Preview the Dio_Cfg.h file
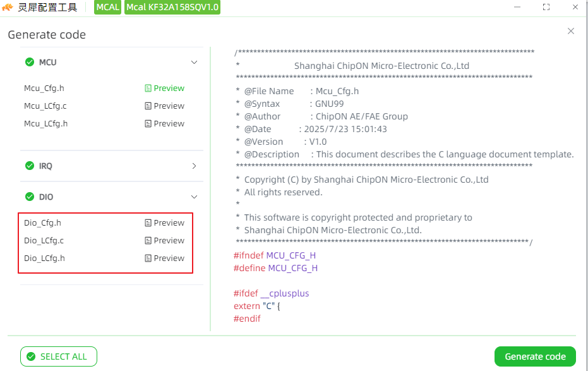This screenshot has height=371, width=588. [x=165, y=223]
